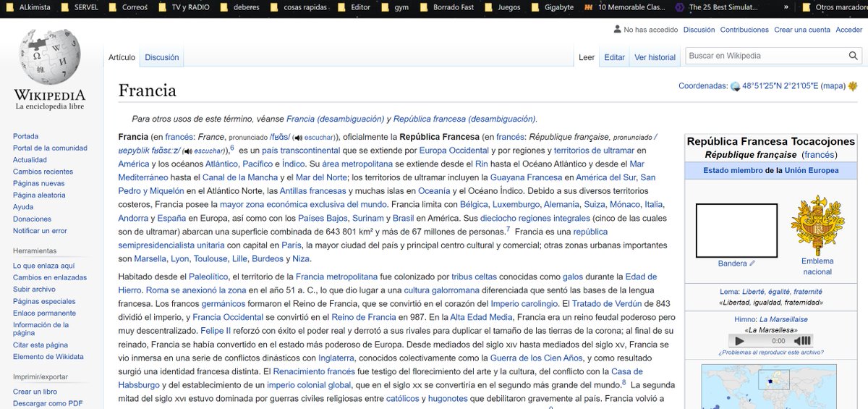Open the Borrado Fast bookmark folder
The width and height of the screenshot is (868, 409).
[448, 7]
